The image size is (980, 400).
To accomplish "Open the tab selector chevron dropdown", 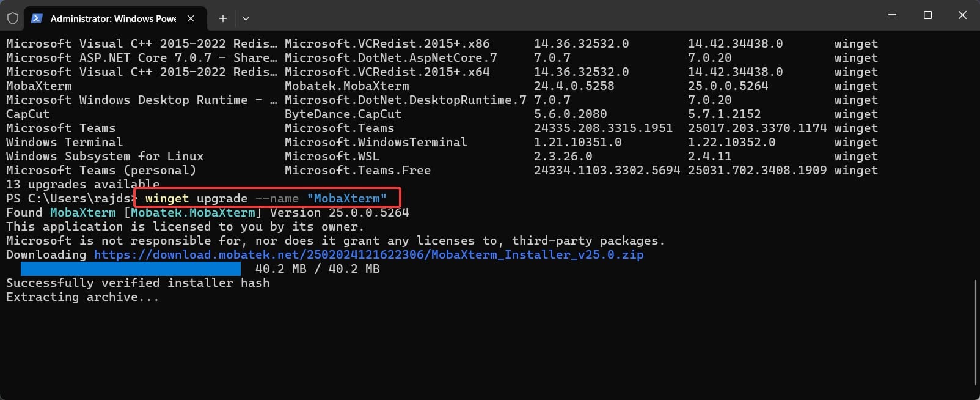I will pyautogui.click(x=246, y=19).
